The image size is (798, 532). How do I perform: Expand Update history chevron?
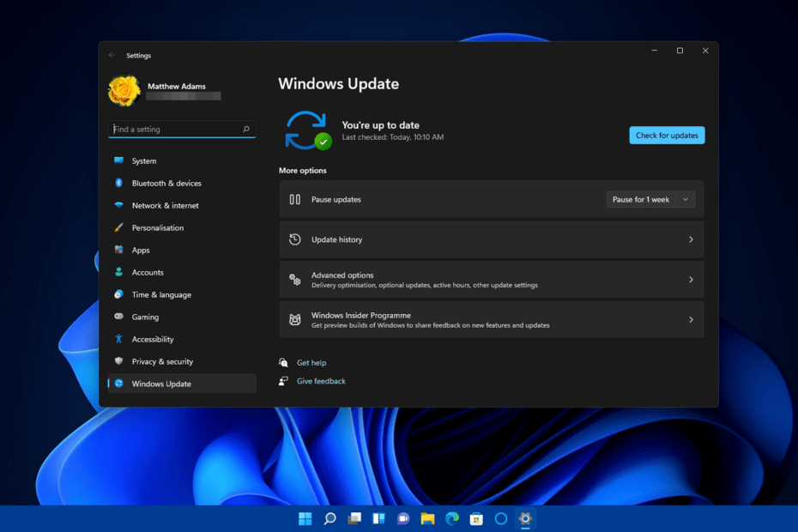(x=691, y=239)
